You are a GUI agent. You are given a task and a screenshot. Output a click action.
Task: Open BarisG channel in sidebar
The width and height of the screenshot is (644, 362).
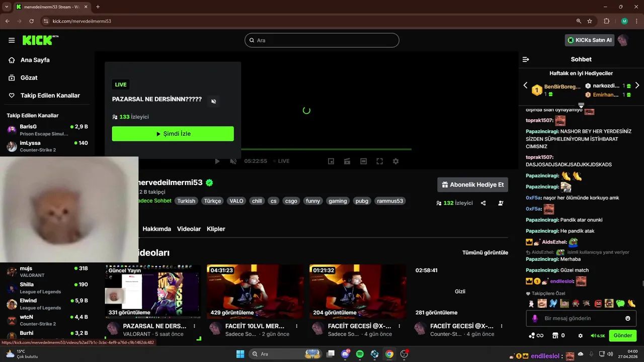pyautogui.click(x=47, y=130)
